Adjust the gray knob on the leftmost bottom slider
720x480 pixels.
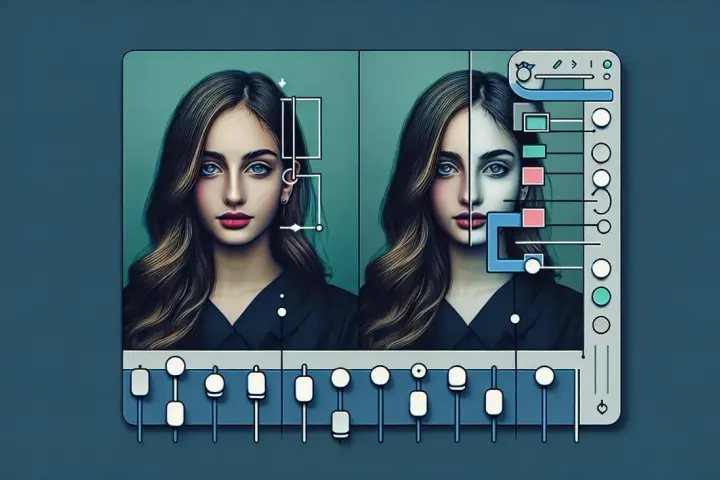coord(140,383)
